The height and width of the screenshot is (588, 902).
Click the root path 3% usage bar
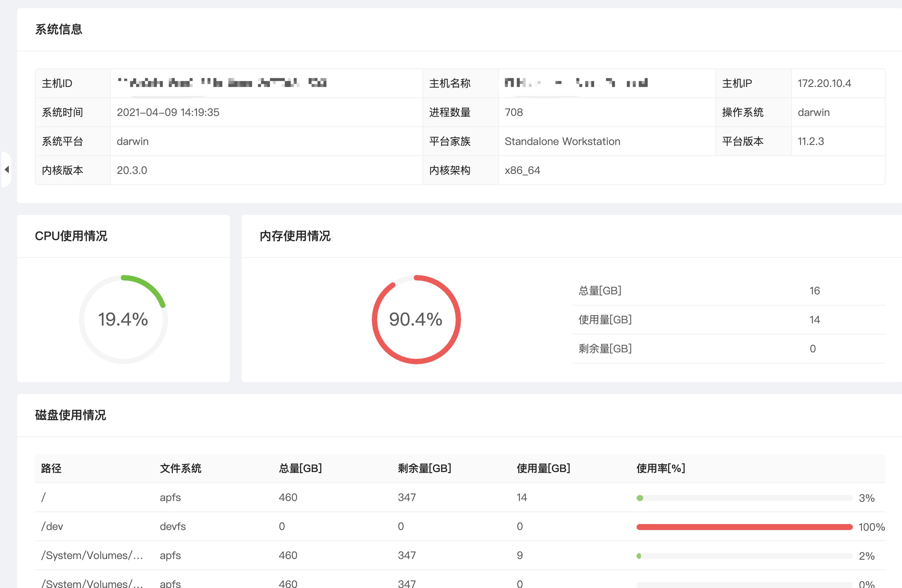pos(744,498)
